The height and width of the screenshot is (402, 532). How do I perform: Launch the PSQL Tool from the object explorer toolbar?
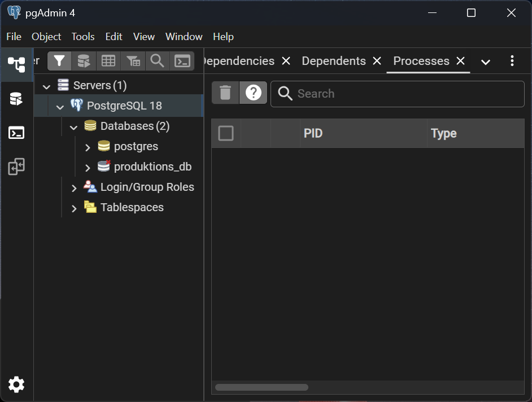[182, 61]
